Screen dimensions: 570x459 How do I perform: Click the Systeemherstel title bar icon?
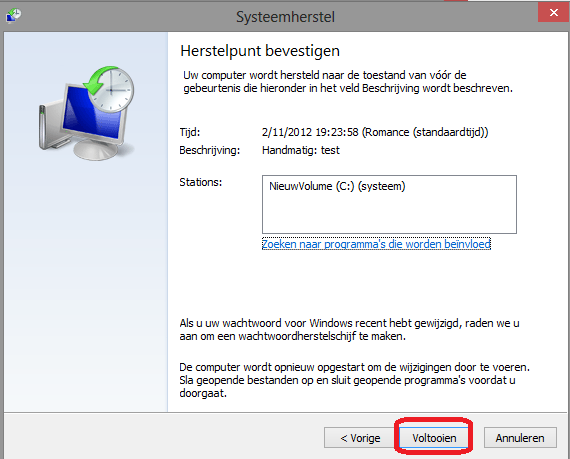tap(13, 16)
